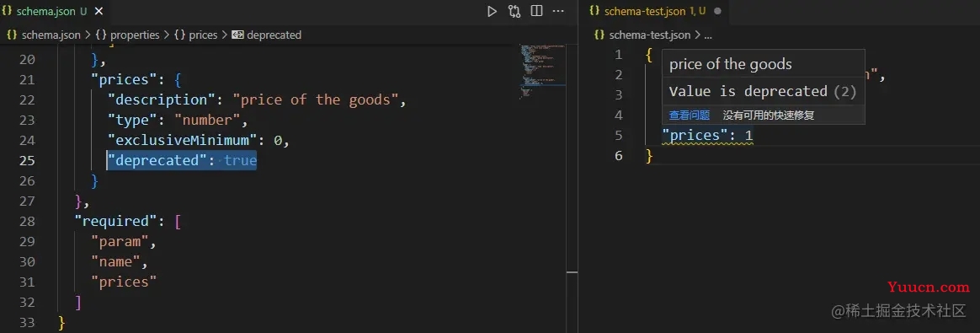980x333 pixels.
Task: Click line number 5 in schema-test.json
Action: pyautogui.click(x=618, y=135)
